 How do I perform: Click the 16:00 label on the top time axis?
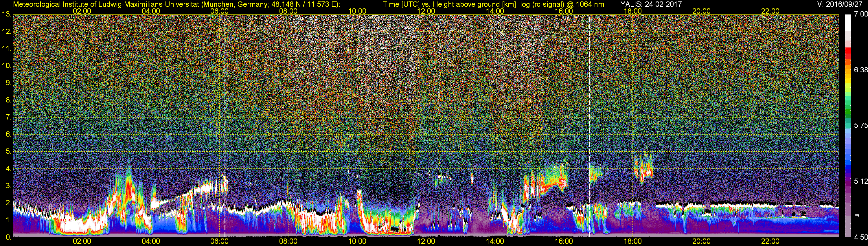point(564,11)
